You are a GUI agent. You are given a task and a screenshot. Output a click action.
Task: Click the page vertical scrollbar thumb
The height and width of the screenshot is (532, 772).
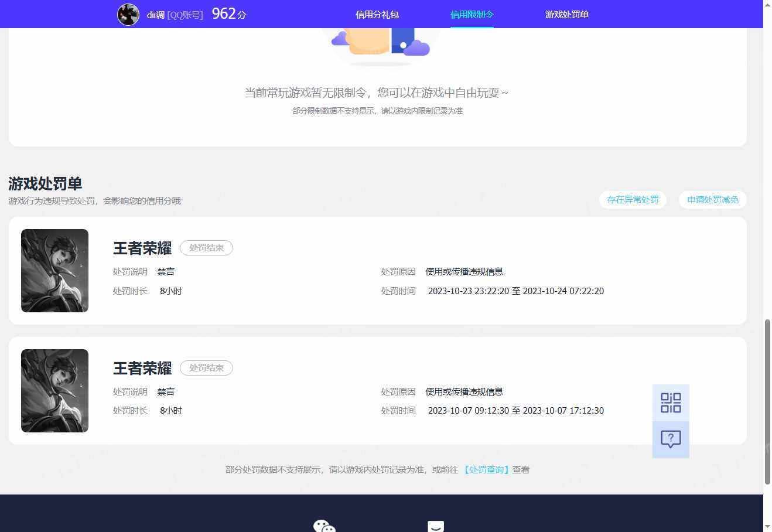767,402
